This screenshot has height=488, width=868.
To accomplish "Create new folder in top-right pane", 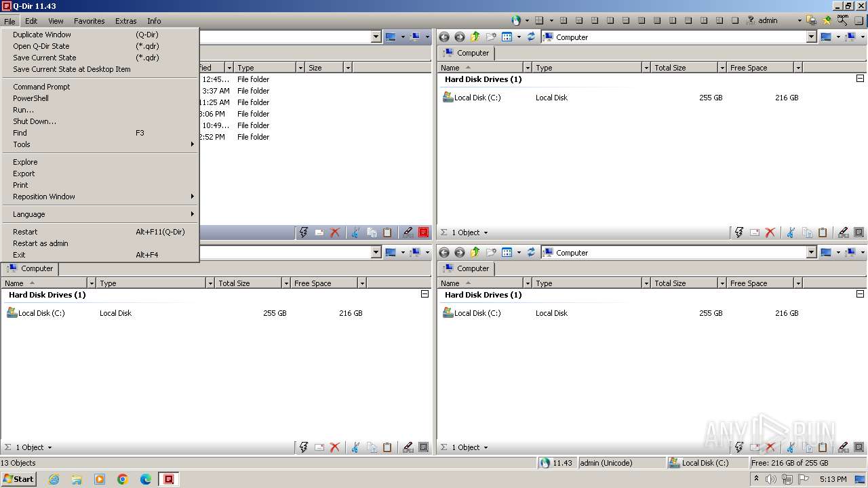I will pos(490,37).
